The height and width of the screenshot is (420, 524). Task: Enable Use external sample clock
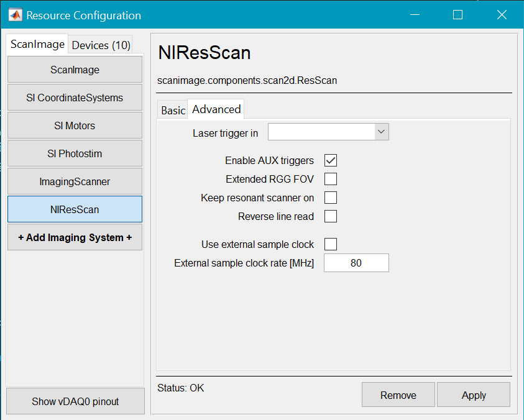(331, 244)
